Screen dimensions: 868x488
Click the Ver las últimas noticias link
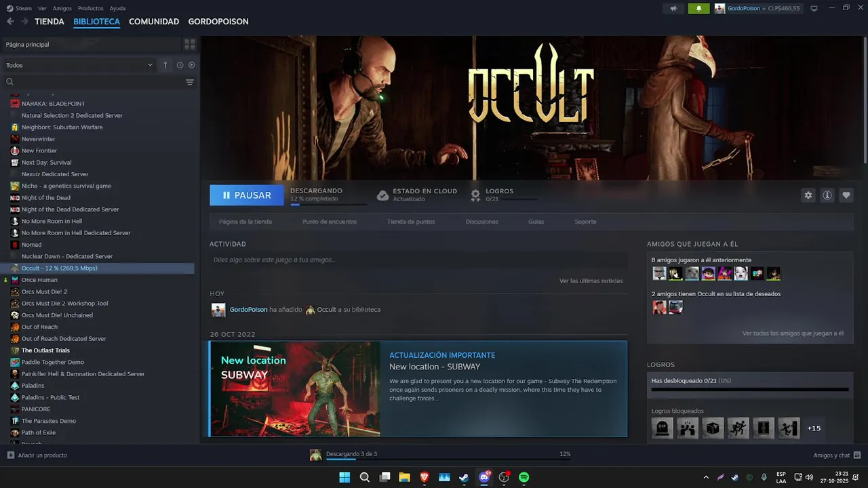pos(591,281)
